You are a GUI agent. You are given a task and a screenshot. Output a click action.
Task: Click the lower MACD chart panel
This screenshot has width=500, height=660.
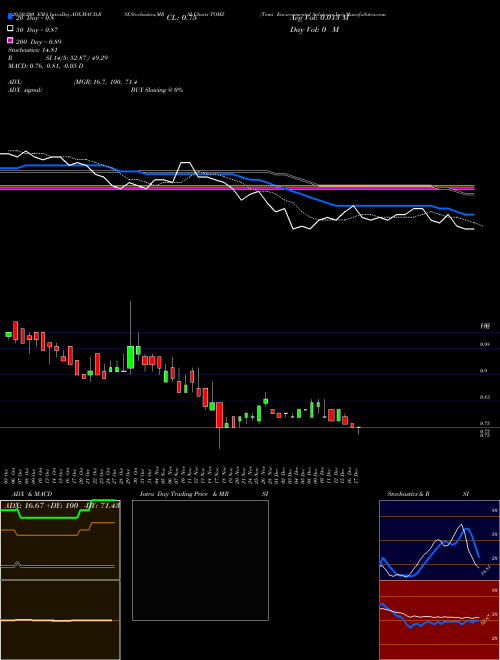click(x=60, y=620)
